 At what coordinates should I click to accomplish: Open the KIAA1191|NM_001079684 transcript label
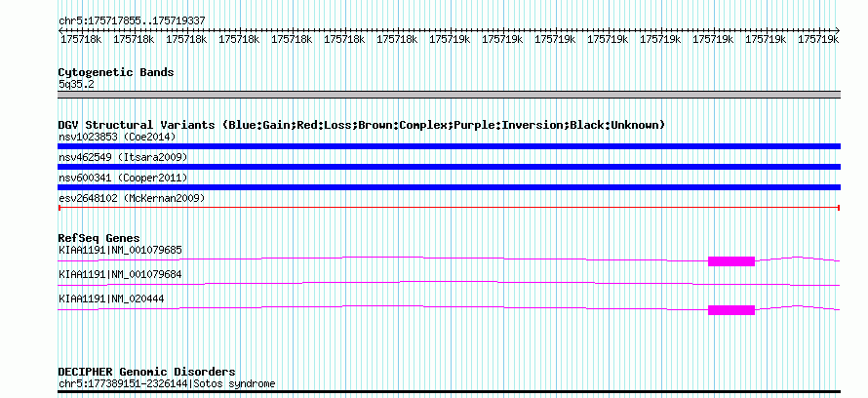pos(120,274)
